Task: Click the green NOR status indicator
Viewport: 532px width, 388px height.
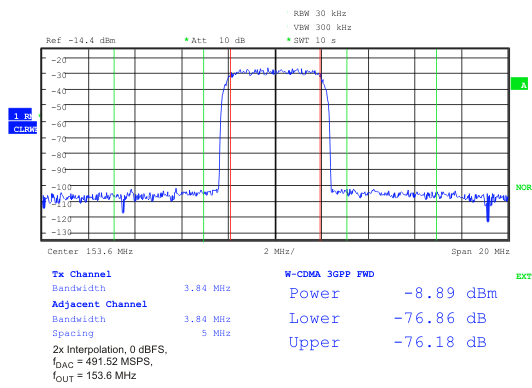Action: (x=523, y=187)
